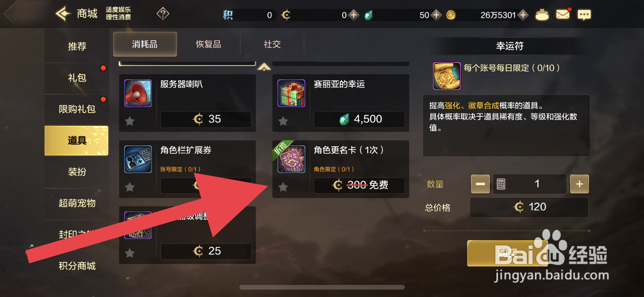The width and height of the screenshot is (644, 297).
Task: Open the 积分商城 sidebar section
Action: (x=77, y=266)
